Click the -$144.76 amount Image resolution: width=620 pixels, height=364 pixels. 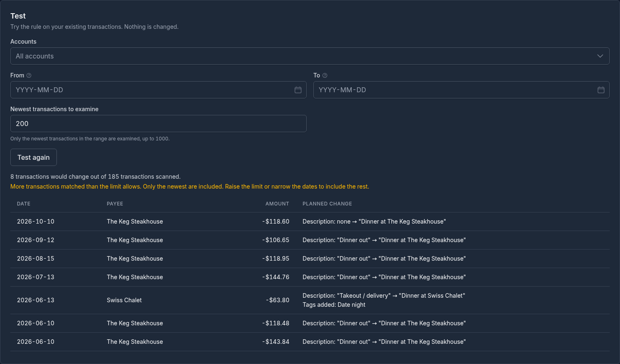[276, 277]
